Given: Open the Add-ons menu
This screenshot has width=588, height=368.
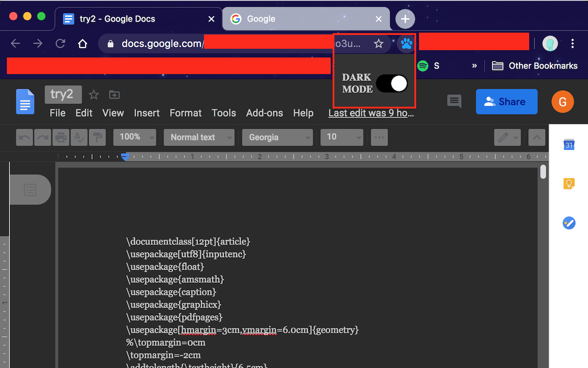Looking at the screenshot, I should [x=264, y=113].
